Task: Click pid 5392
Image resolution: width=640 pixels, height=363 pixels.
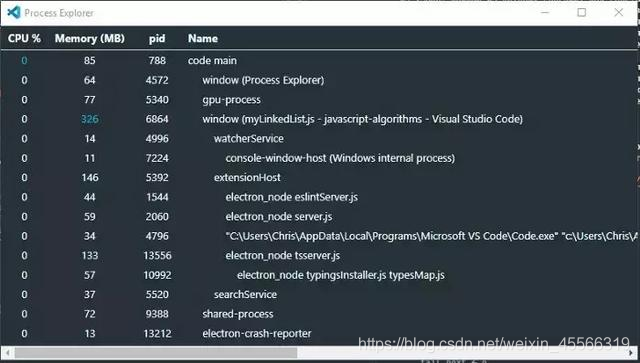Action: point(157,178)
